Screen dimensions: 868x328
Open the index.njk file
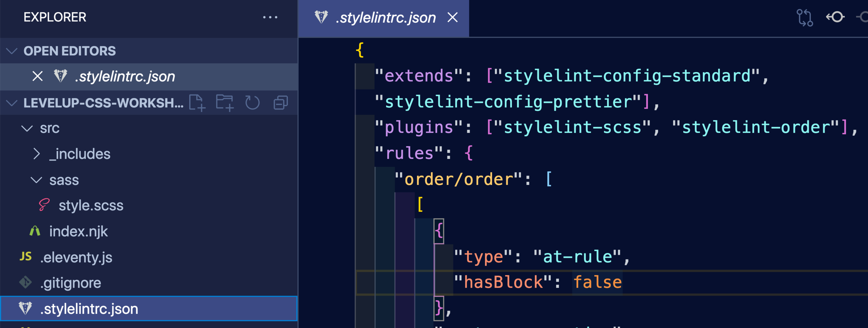coord(78,232)
